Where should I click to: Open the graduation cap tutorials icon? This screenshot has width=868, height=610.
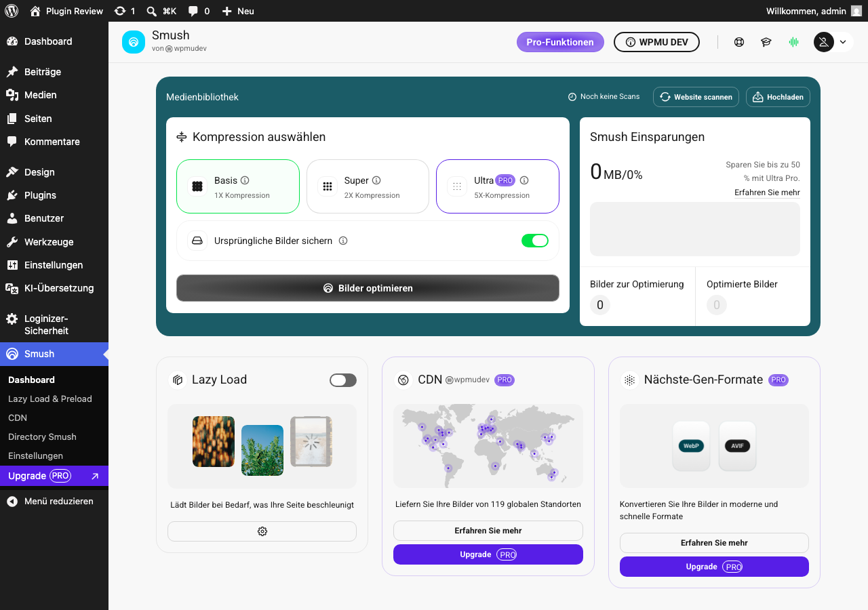click(x=766, y=42)
